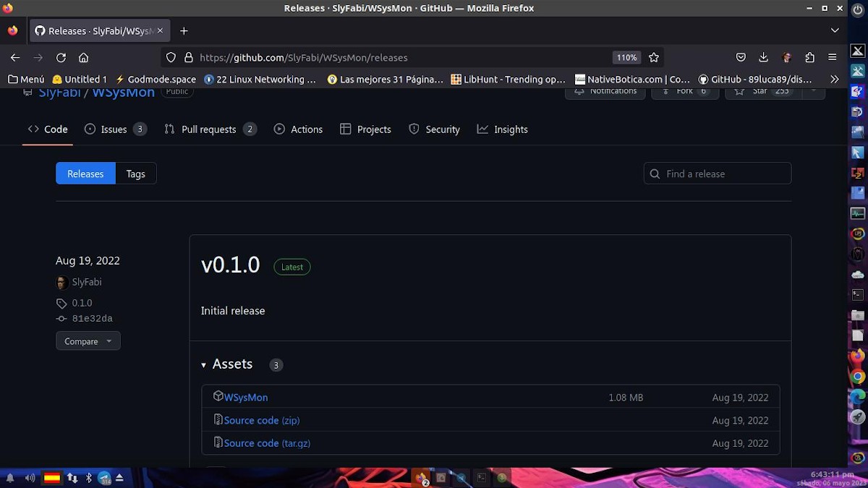Launch Firefox from the side dock

(858, 356)
